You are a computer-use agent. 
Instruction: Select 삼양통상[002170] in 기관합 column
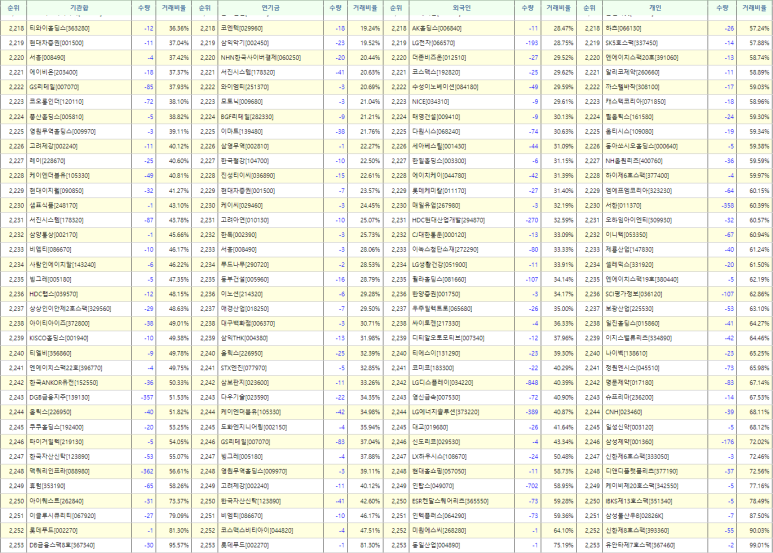click(54, 235)
